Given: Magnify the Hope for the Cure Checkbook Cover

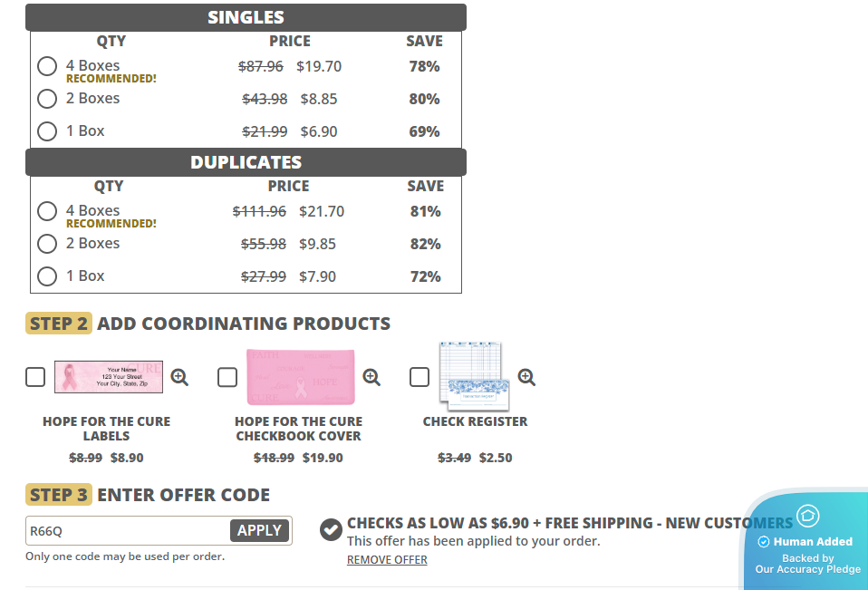Looking at the screenshot, I should click(371, 377).
